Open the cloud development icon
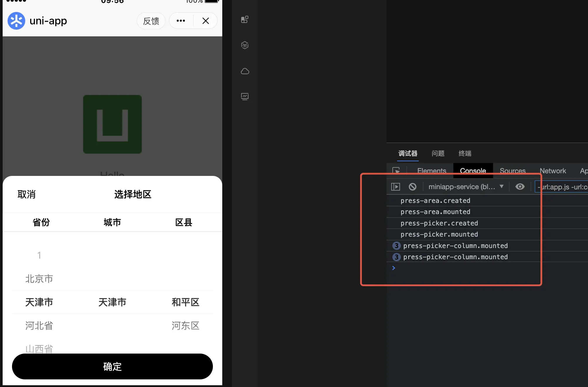 (245, 71)
